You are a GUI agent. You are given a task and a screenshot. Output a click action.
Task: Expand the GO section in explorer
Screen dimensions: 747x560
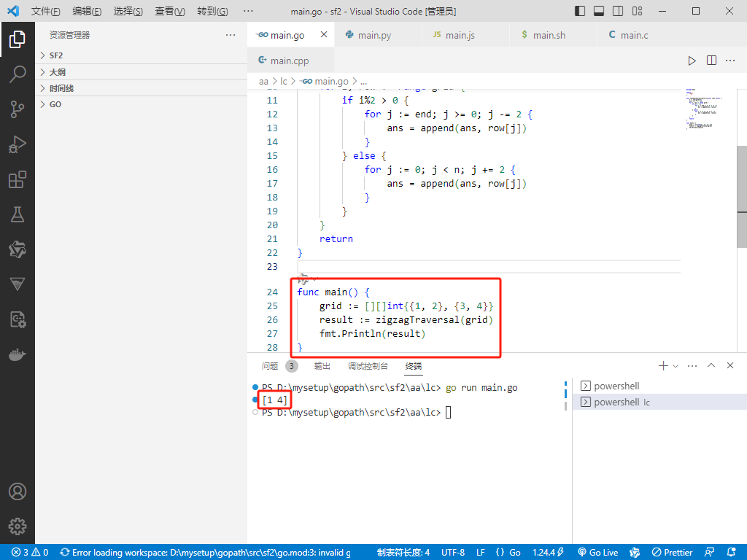click(x=141, y=104)
